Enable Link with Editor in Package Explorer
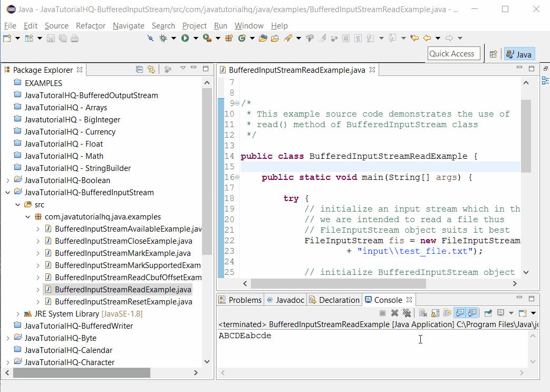Screen dimensions: 550x392 click(x=151, y=69)
